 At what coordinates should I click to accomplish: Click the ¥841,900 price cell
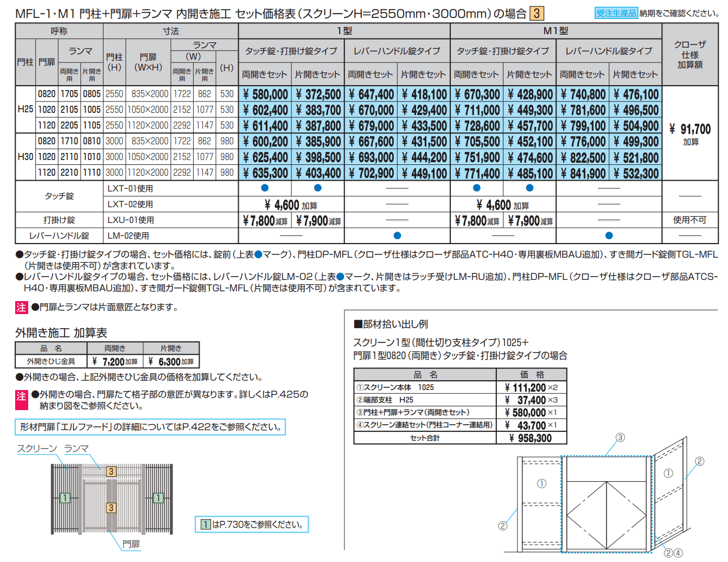point(583,174)
